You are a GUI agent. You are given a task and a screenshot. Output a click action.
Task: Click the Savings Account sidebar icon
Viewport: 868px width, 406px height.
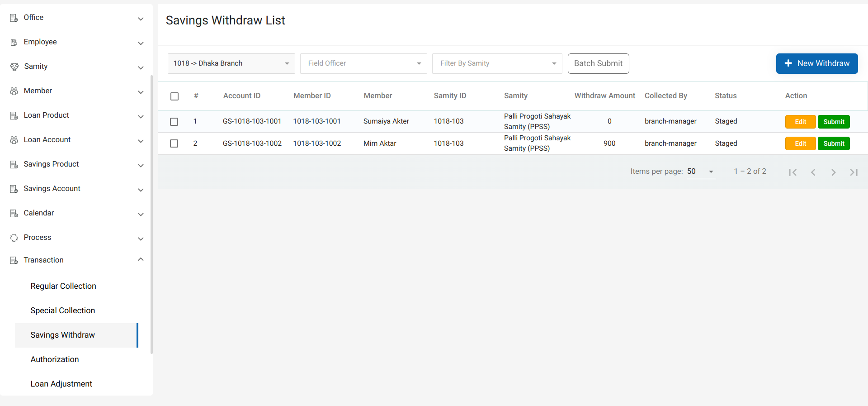point(14,189)
